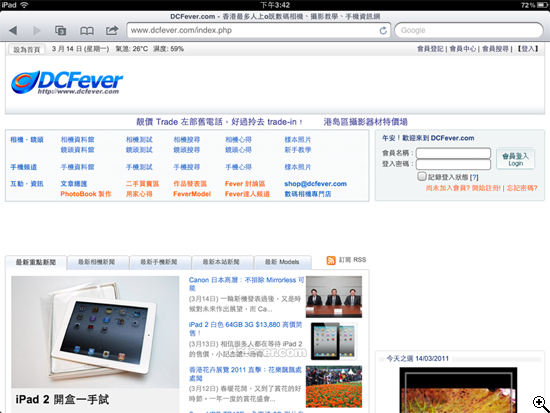
Task: Open the 作品發表區 link
Action: 190,184
